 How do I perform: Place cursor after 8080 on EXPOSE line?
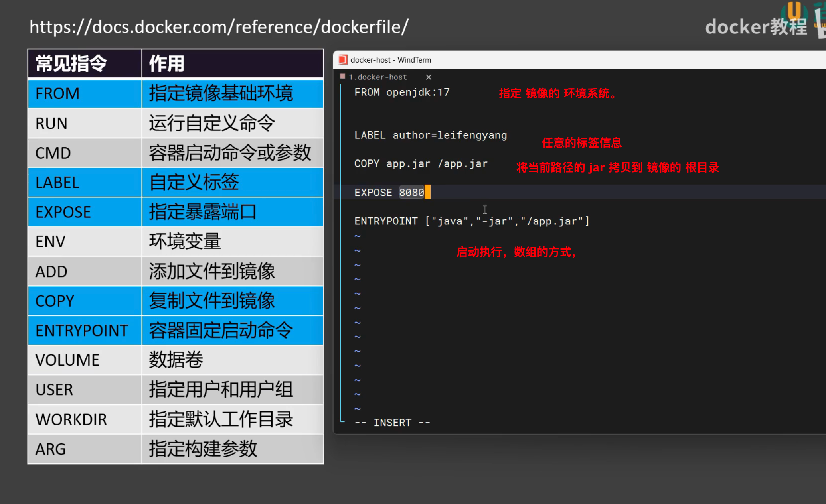(426, 193)
